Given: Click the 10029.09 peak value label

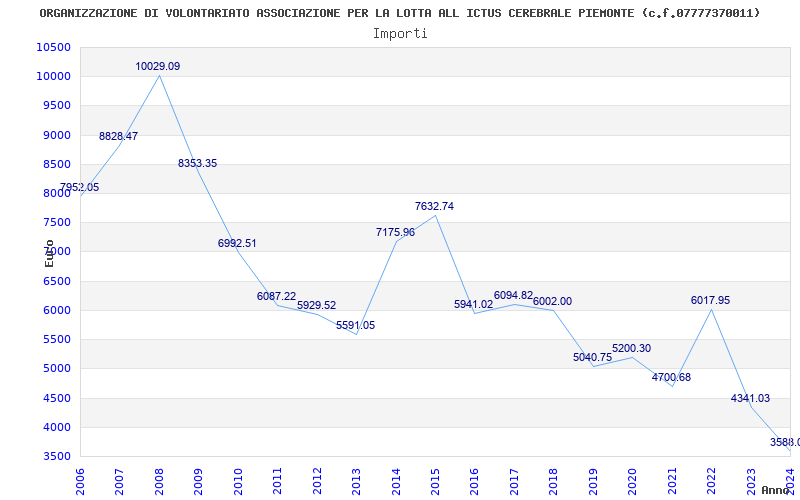Looking at the screenshot, I should [158, 66].
